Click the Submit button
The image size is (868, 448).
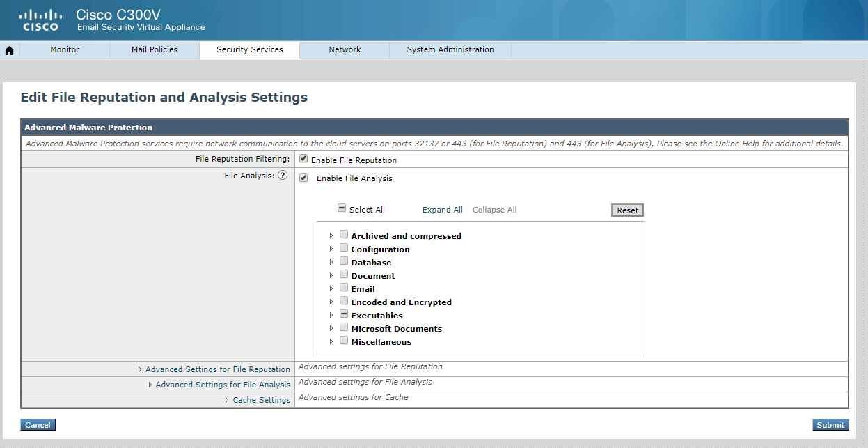coord(830,425)
